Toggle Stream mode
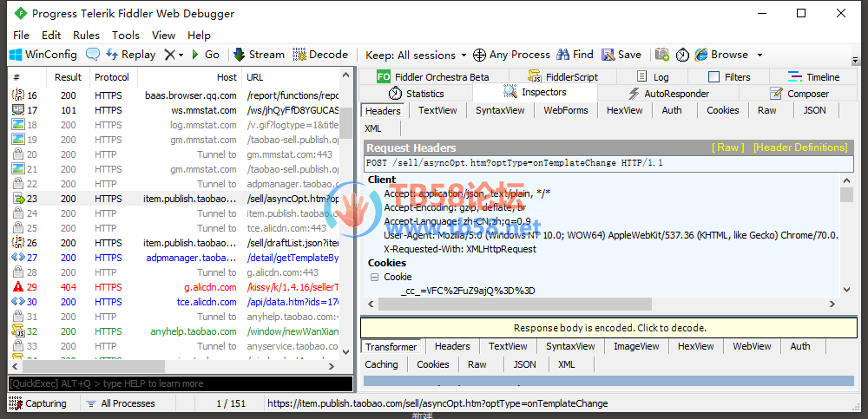Screen dimensions: 868x419 pyautogui.click(x=259, y=55)
